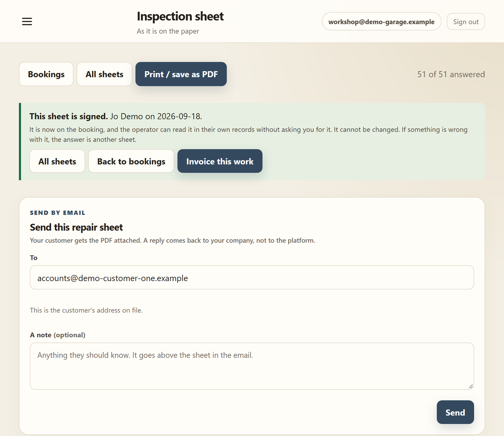Open All sheets in signed banner
Viewport: 504px width, 436px height.
click(57, 161)
